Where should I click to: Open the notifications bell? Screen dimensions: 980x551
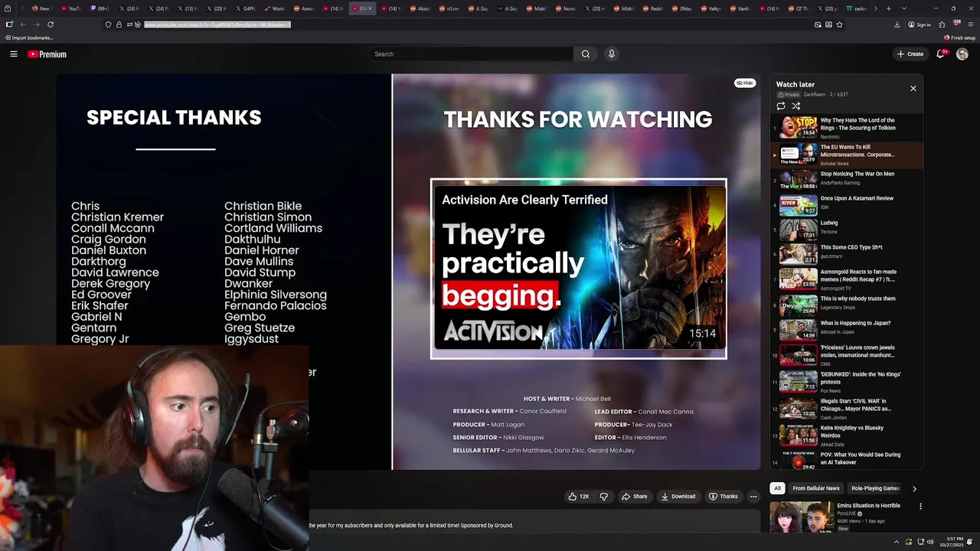(941, 54)
